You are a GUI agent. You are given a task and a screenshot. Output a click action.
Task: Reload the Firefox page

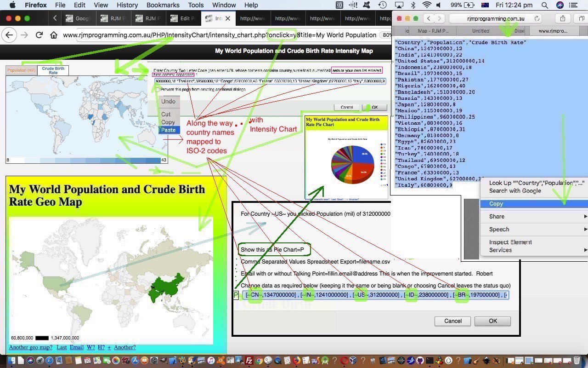39,35
